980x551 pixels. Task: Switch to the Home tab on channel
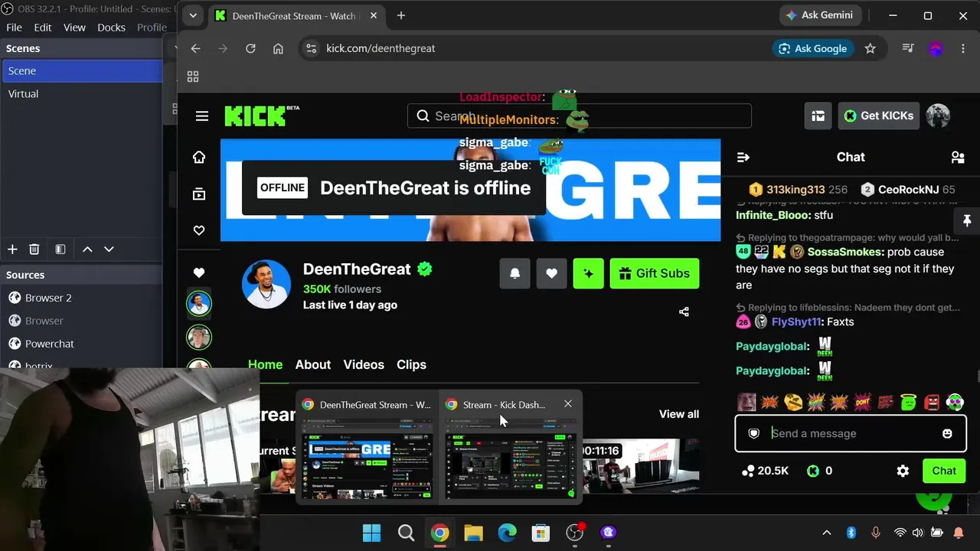coord(265,364)
